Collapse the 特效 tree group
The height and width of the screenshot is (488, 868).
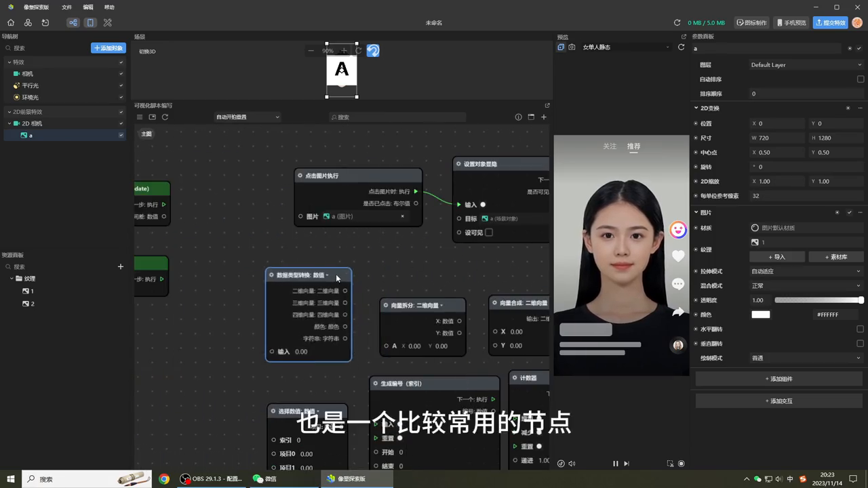pos(9,62)
